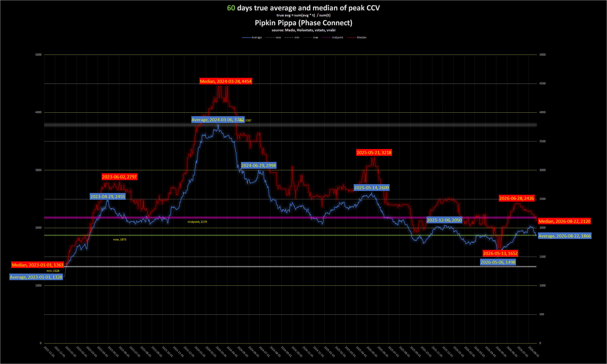Click the "min" legend entry
This screenshot has height=364, width=607.
pos(292,37)
